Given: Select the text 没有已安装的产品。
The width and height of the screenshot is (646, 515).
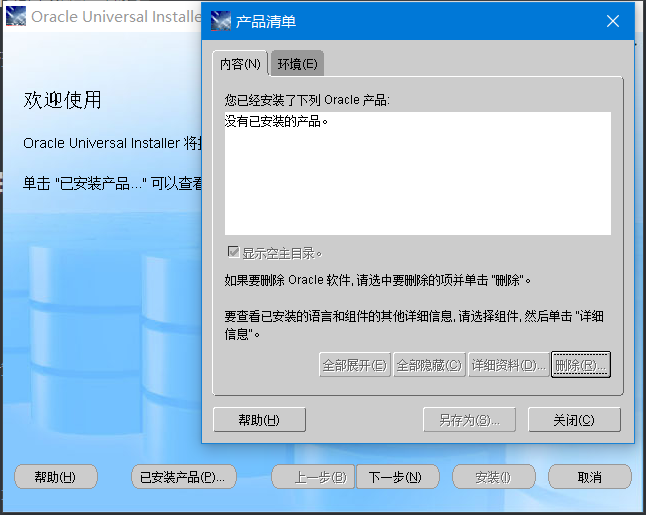Looking at the screenshot, I should [x=276, y=121].
